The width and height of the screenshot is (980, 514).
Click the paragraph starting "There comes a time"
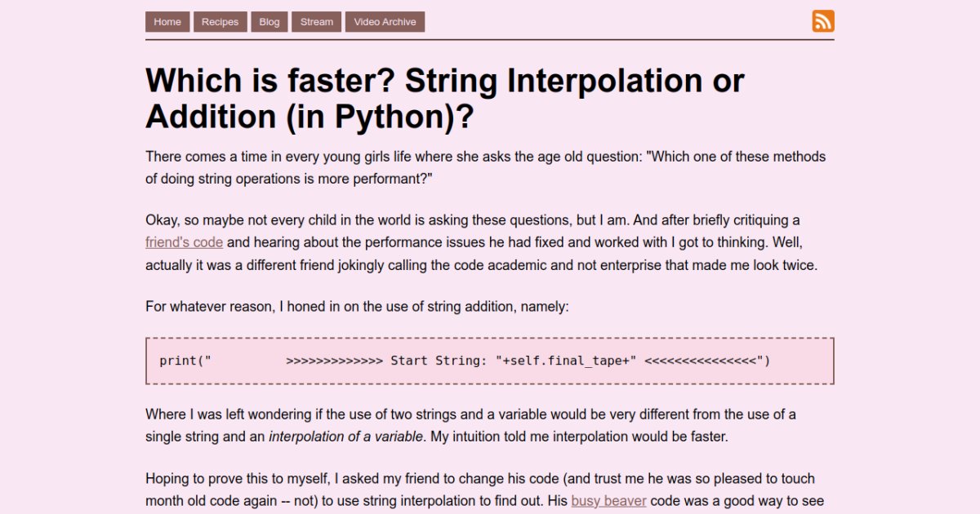[x=485, y=167]
